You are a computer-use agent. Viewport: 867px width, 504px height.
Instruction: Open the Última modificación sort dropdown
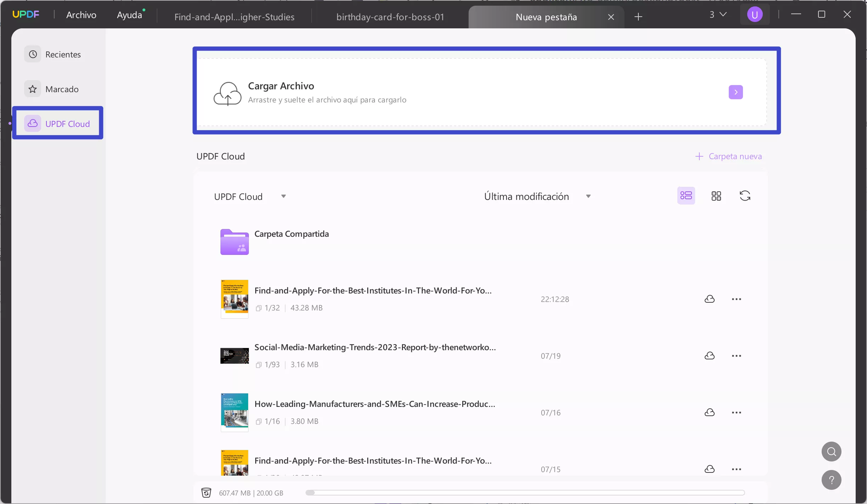(x=537, y=196)
